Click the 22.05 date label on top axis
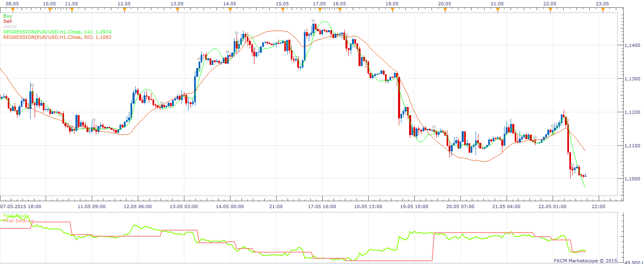The width and height of the screenshot is (644, 264). (x=550, y=4)
